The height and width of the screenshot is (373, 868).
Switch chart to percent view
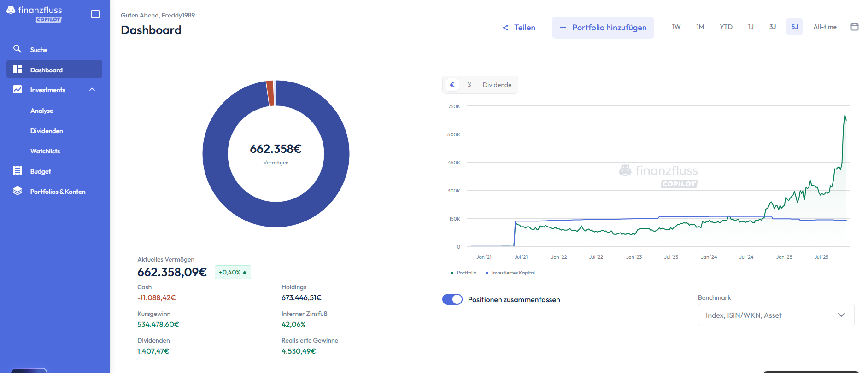coord(469,85)
